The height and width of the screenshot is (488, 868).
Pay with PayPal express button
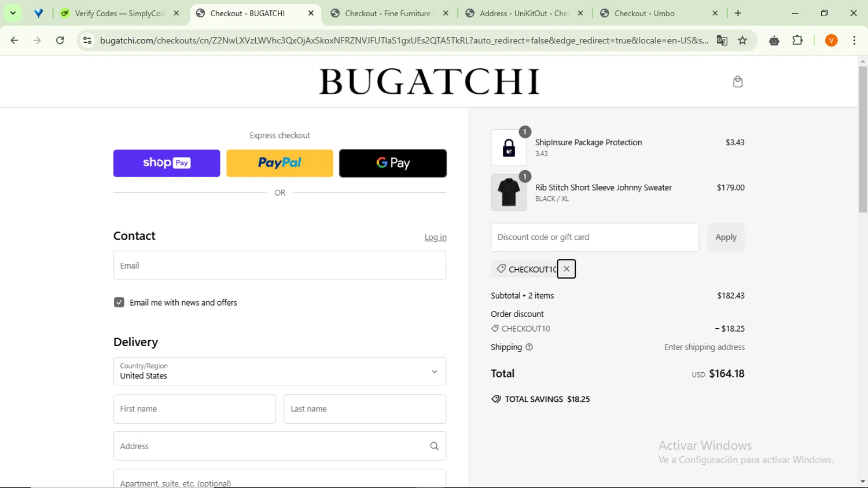tap(279, 163)
